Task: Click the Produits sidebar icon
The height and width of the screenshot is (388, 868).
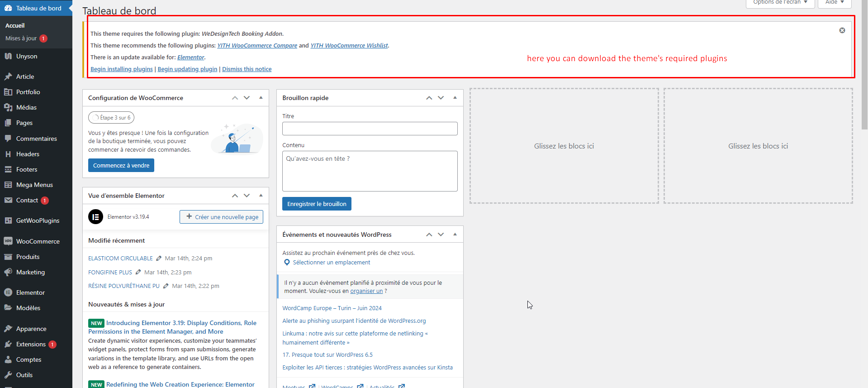Action: (x=8, y=257)
